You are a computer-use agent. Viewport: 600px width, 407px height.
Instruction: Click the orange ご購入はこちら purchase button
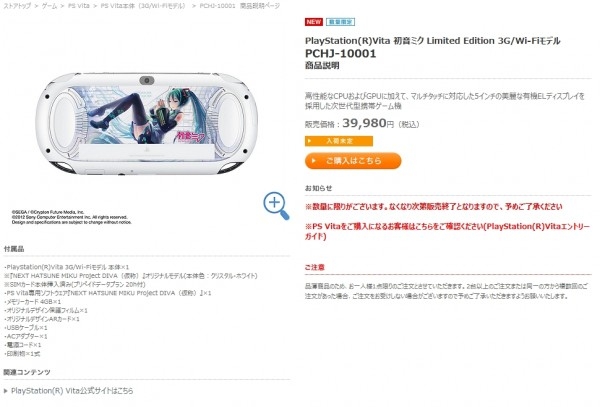point(353,161)
